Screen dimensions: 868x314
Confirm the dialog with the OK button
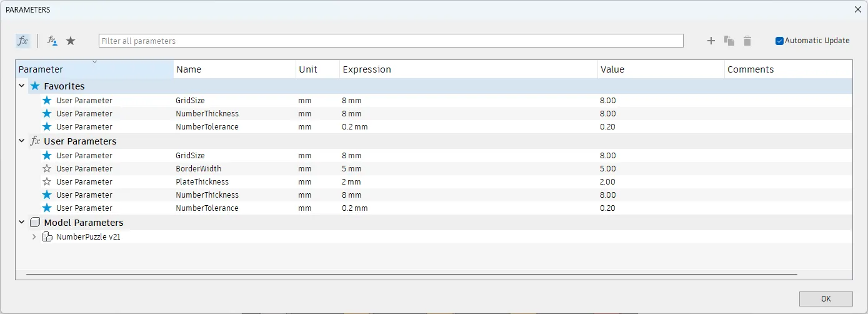pos(826,299)
